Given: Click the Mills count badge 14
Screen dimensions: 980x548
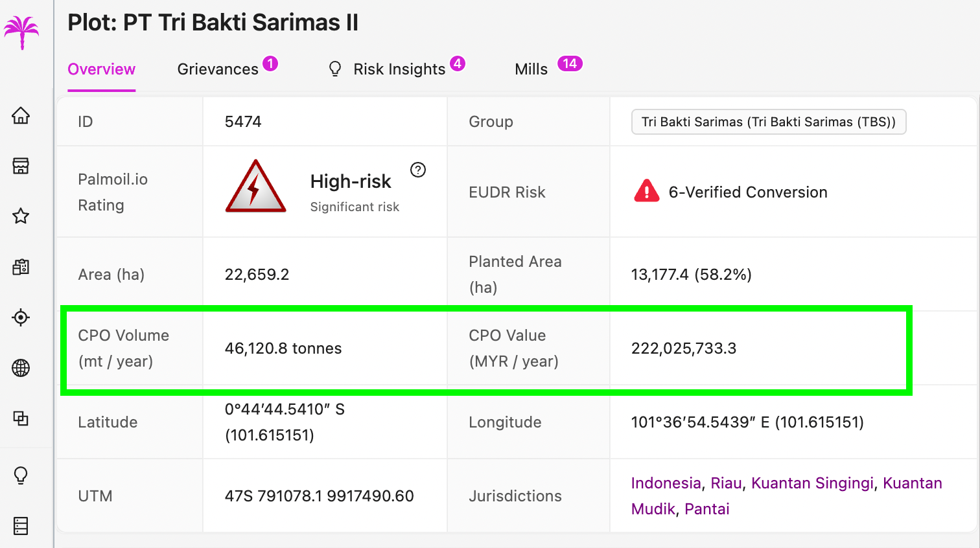Looking at the screenshot, I should pyautogui.click(x=570, y=63).
